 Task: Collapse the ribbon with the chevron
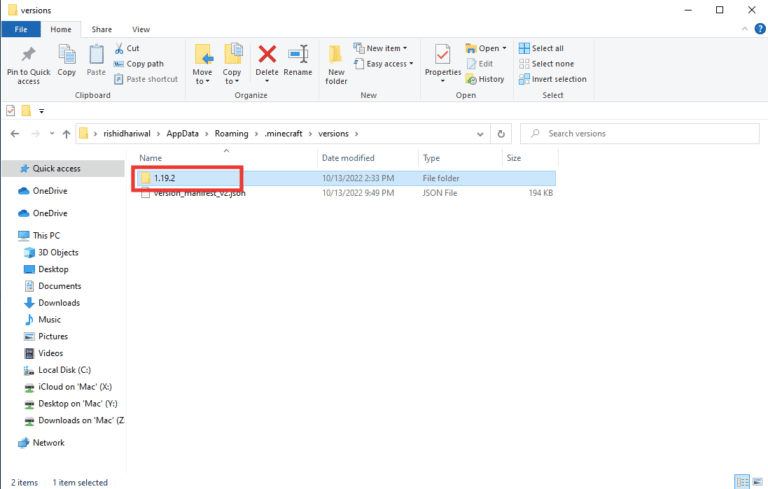tap(744, 29)
